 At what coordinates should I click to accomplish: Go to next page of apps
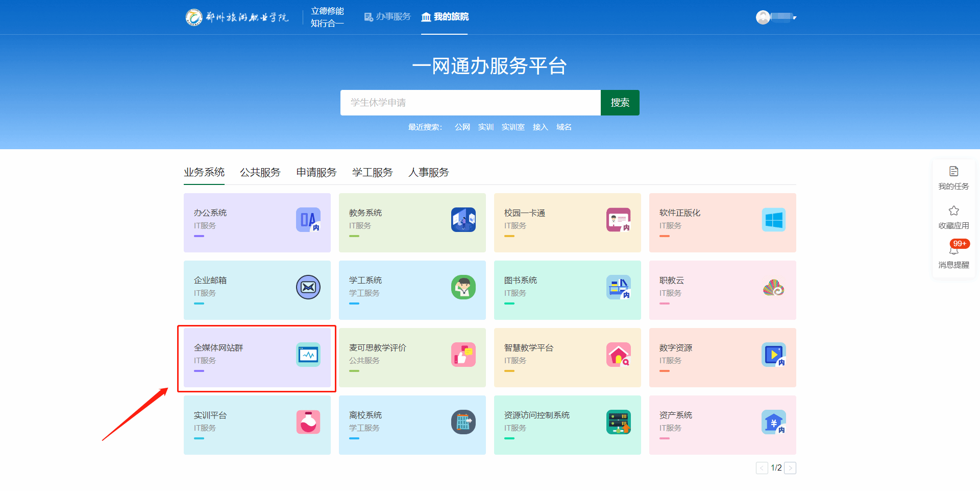tap(790, 468)
